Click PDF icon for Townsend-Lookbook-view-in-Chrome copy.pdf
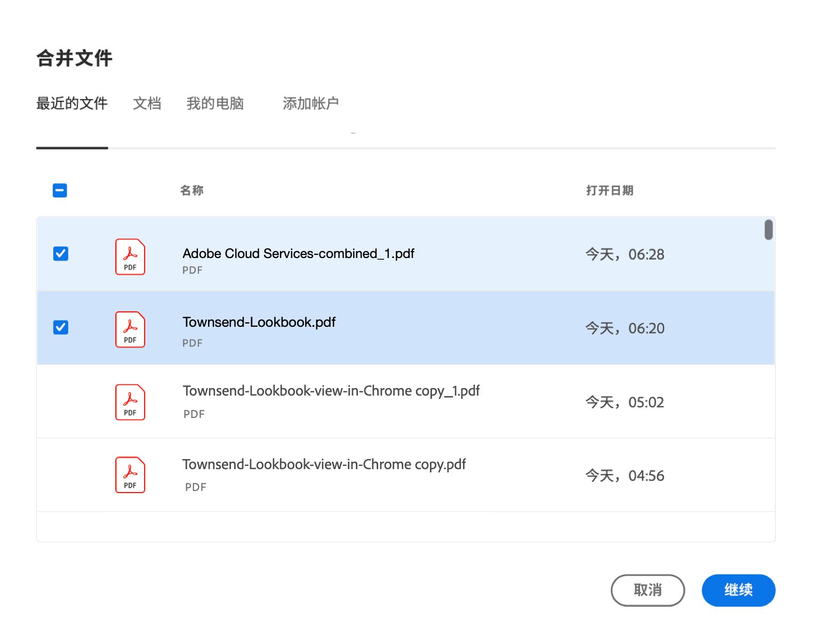 130,475
